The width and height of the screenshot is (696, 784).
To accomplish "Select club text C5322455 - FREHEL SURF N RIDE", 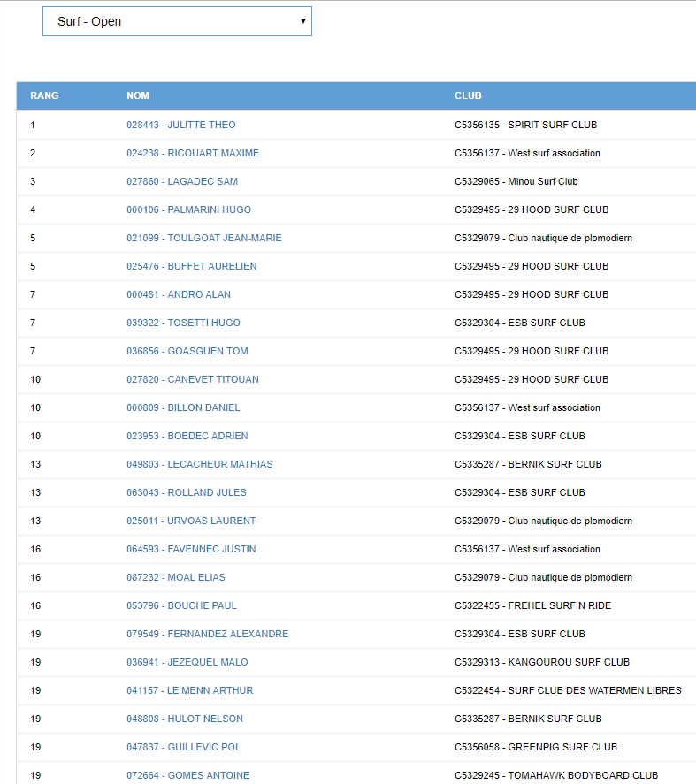I will coord(533,605).
